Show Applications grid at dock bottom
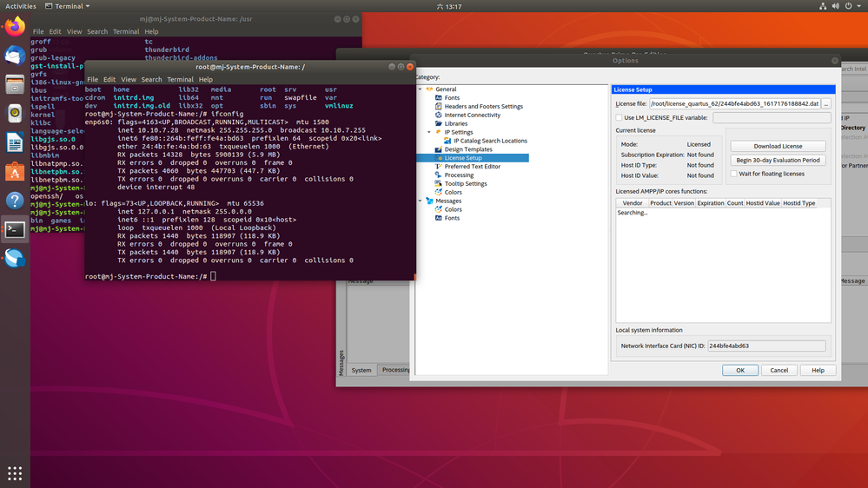 15,473
